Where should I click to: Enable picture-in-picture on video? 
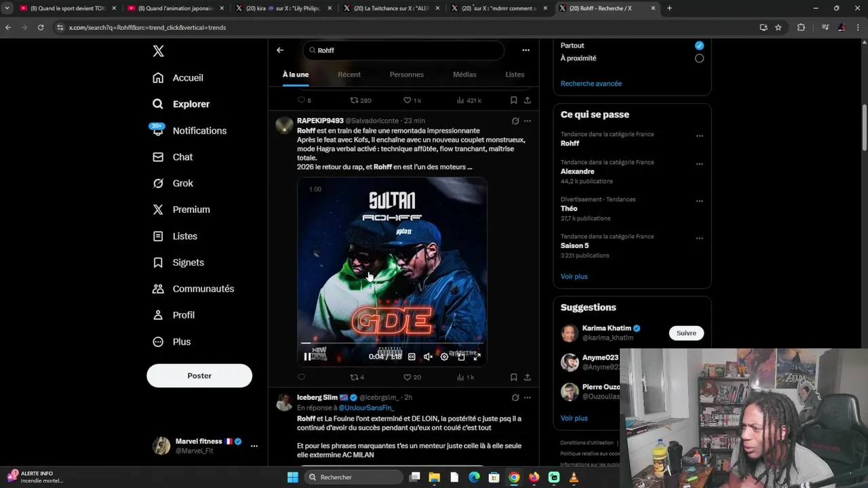click(x=460, y=357)
